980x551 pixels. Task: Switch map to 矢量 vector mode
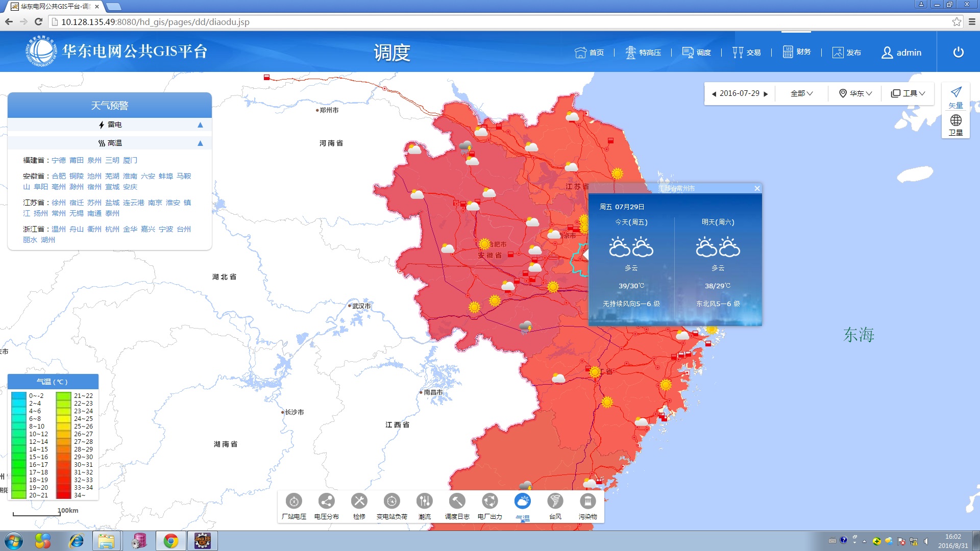(x=955, y=97)
